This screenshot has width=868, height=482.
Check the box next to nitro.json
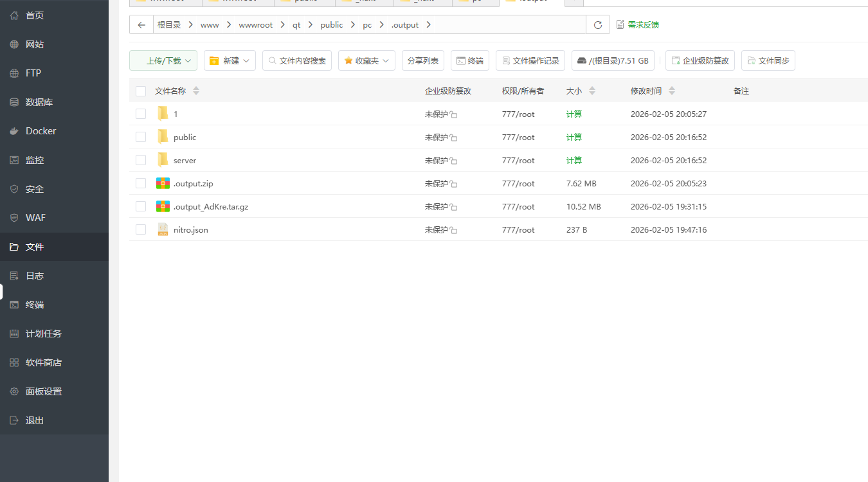point(141,229)
